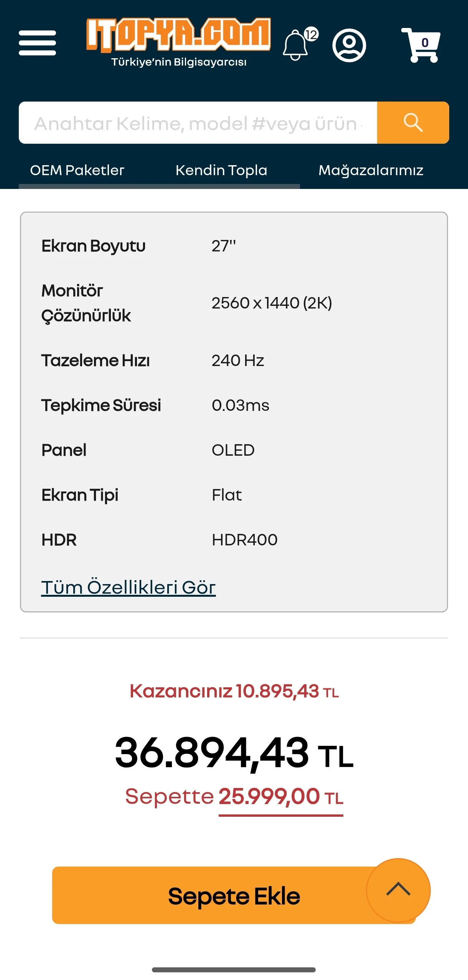Tap the Kazancınız 10.895,43 TL savings text

click(234, 691)
